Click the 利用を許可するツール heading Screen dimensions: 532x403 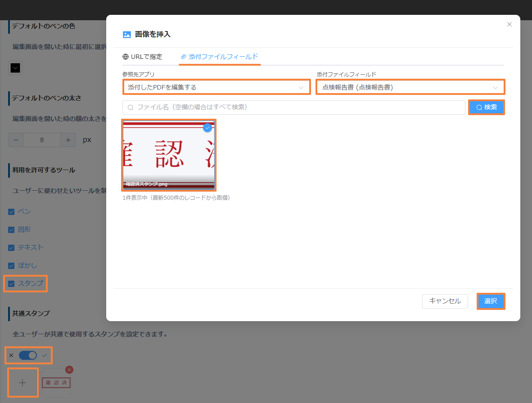pos(44,170)
